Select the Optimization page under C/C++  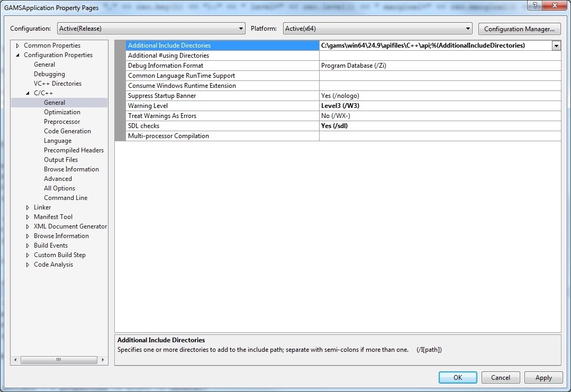click(x=62, y=112)
